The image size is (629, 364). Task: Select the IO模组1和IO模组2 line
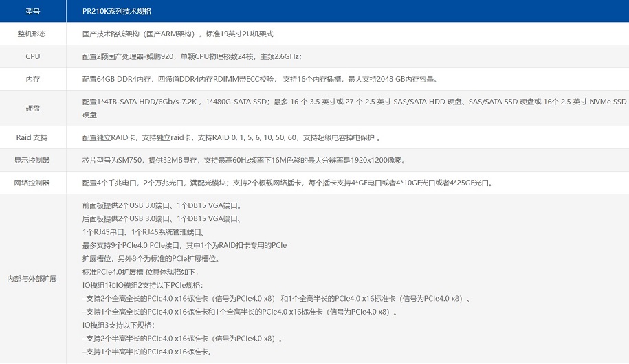pyautogui.click(x=143, y=285)
